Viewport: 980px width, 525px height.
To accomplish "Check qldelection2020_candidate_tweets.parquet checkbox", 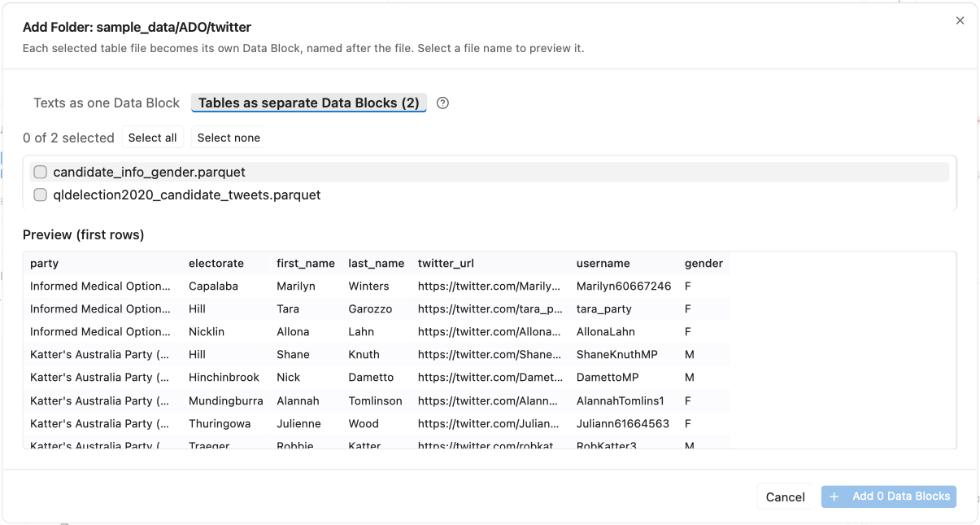I will (x=40, y=195).
